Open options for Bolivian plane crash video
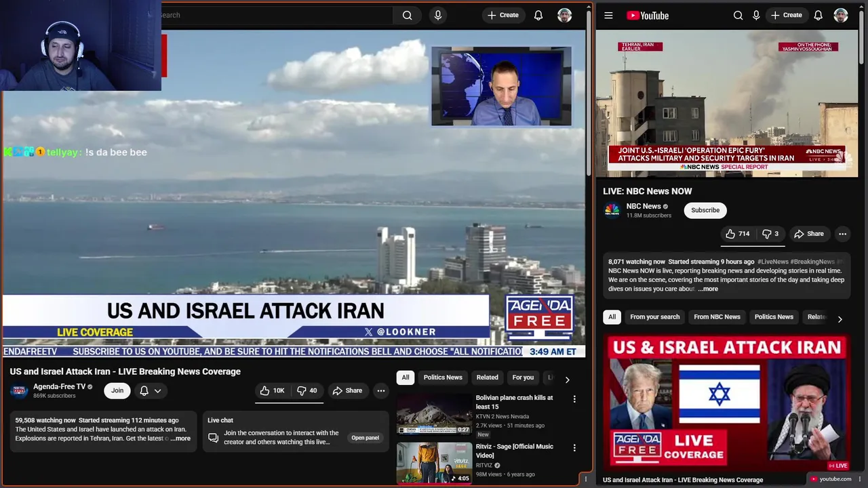 [x=574, y=399]
